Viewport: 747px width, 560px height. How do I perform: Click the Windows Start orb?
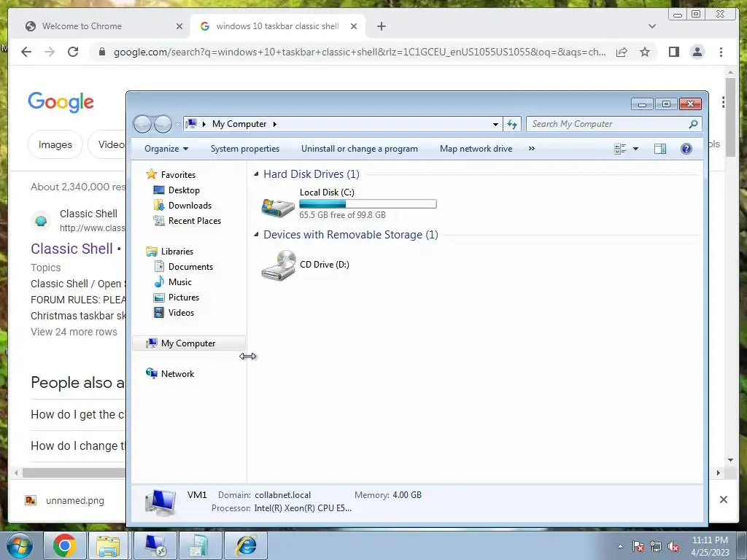[19, 545]
